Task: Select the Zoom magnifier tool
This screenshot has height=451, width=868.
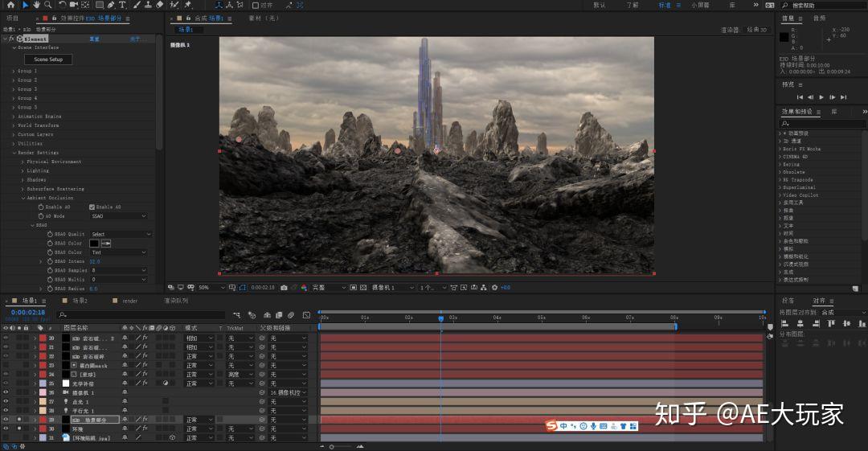Action: [x=48, y=5]
